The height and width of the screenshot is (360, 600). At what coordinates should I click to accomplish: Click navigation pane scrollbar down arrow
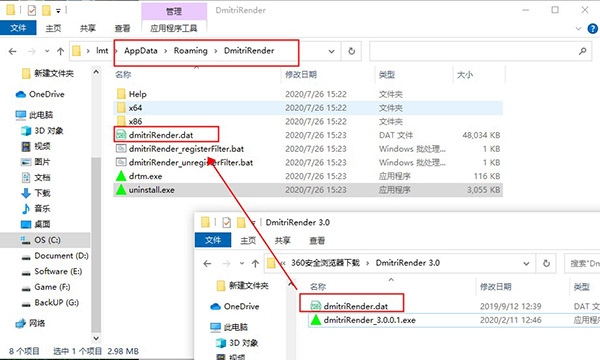(x=96, y=338)
